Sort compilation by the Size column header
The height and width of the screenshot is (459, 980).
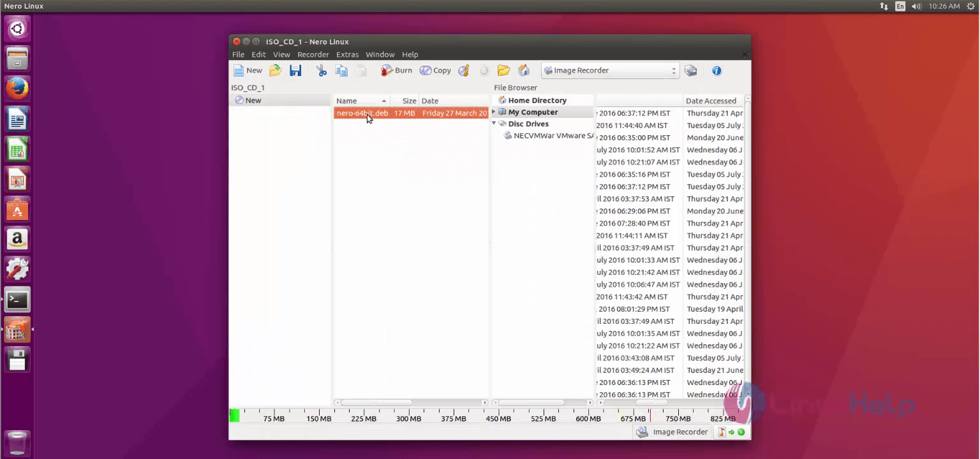(x=404, y=101)
